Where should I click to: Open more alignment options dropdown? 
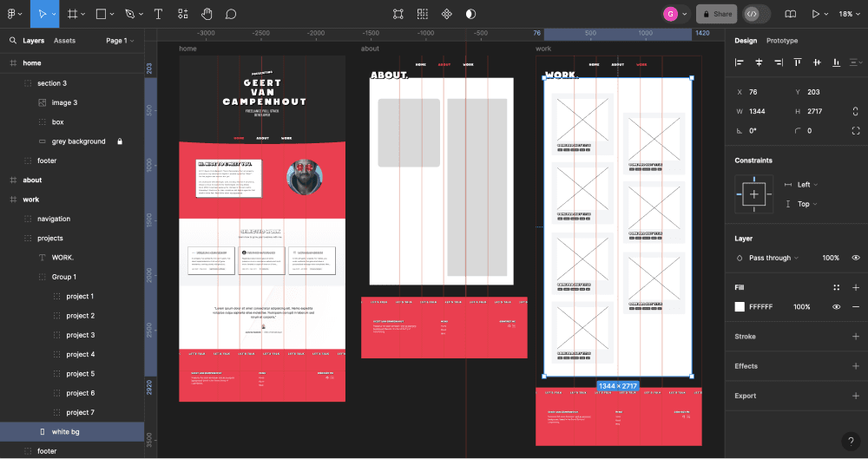856,62
